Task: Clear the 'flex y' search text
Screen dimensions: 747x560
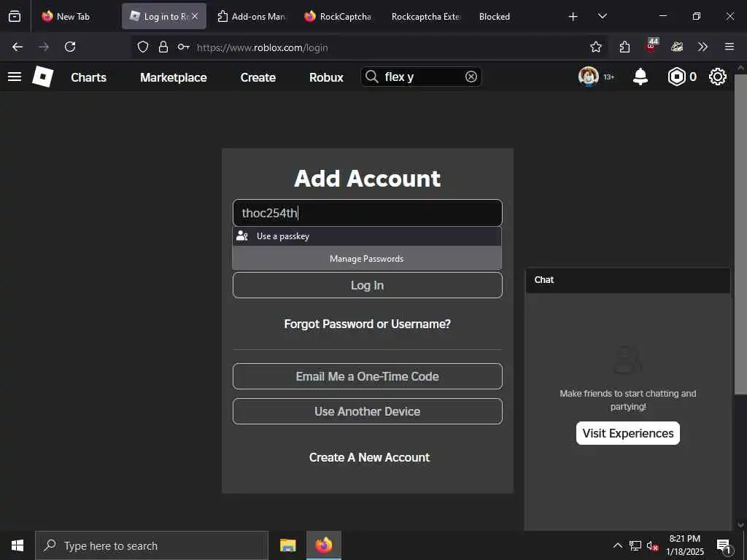Action: click(x=471, y=77)
